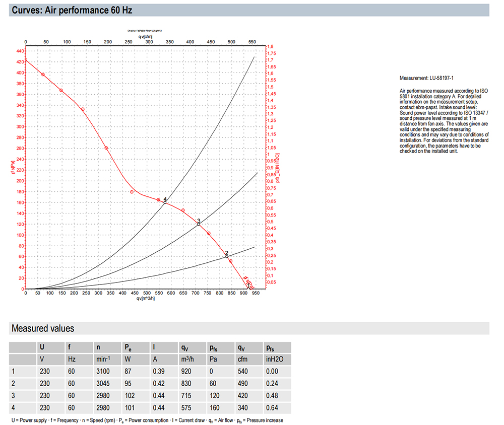The image size is (504, 425).
Task: Click operating point 2 on the fan curve
Action: click(227, 256)
